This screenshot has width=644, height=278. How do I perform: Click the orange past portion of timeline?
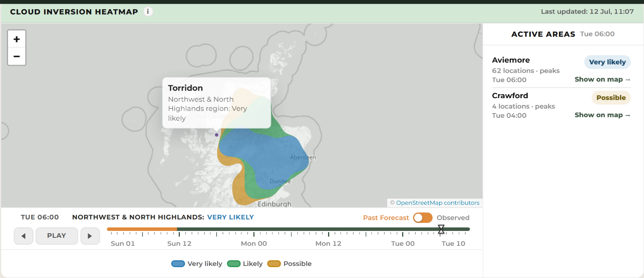(142, 229)
